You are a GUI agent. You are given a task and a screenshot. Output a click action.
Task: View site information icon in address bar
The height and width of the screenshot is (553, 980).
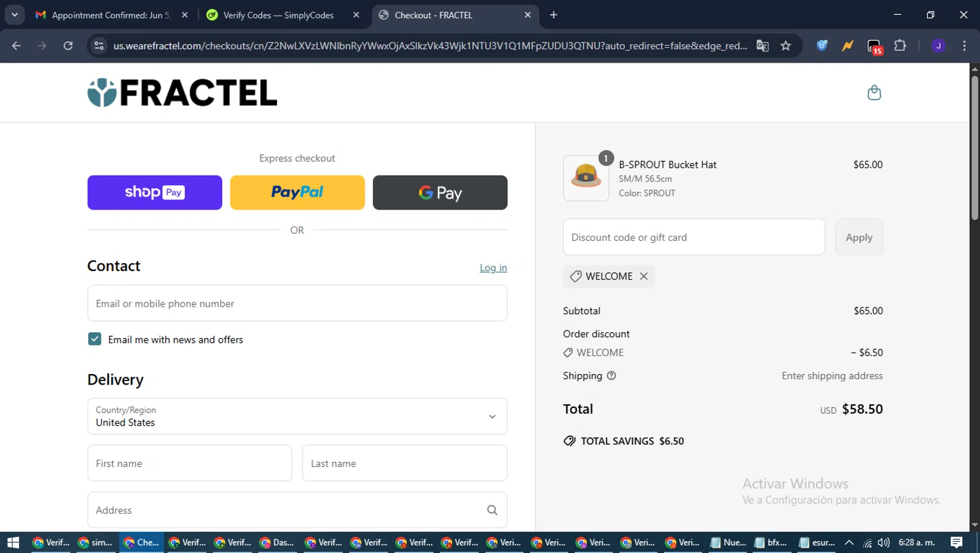99,46
